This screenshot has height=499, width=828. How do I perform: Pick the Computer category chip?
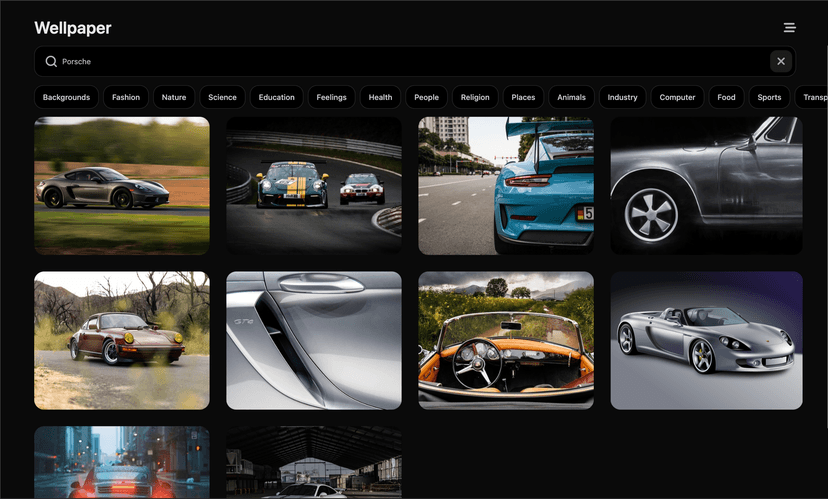(x=678, y=97)
